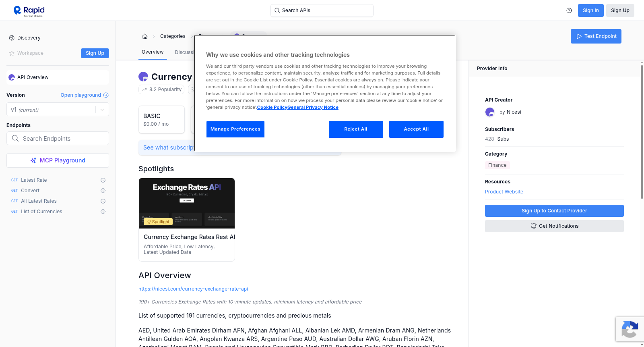This screenshot has width=644, height=347.
Task: Click the Get Notifications button
Action: coord(554,226)
